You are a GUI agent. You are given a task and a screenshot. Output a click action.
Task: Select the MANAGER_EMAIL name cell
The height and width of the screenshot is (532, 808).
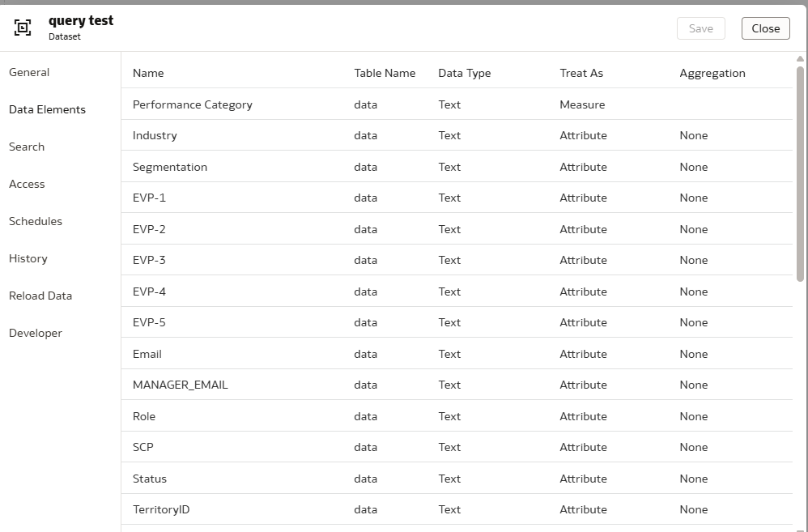point(181,385)
